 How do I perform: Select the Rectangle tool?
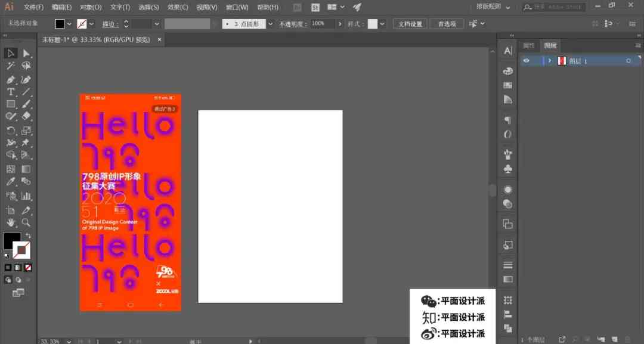[x=11, y=104]
